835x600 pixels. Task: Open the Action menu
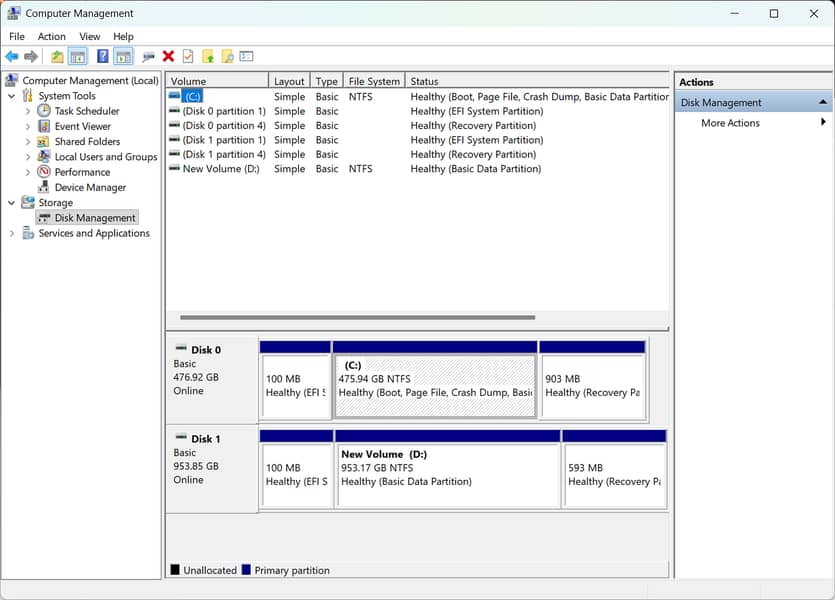pos(52,36)
